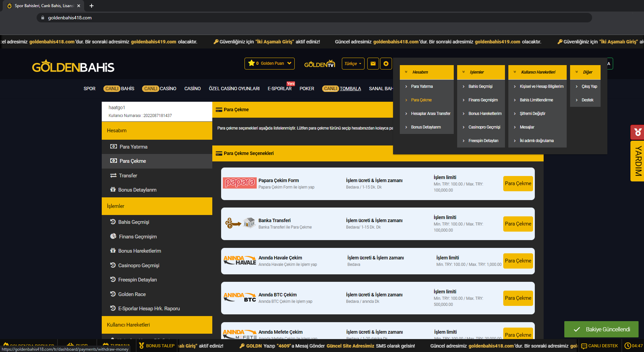
Task: Open the Türkçe language selector
Action: 353,64
